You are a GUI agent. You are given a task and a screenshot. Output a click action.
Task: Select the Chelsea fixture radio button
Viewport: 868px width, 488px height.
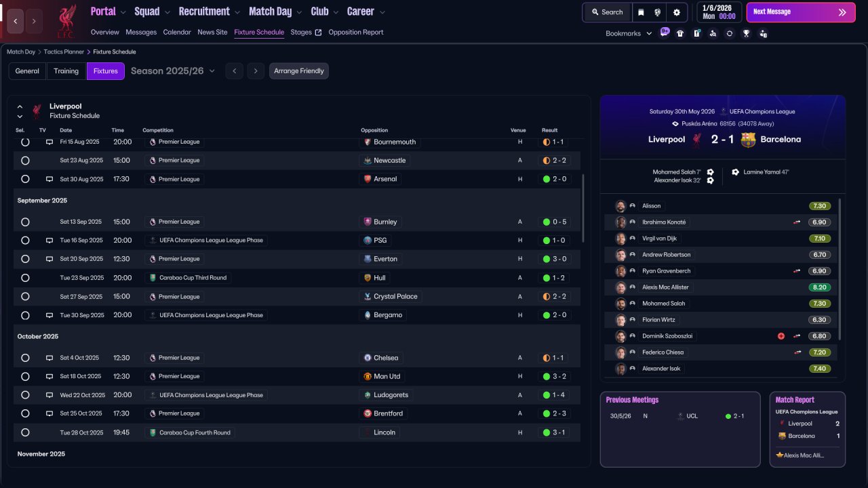pyautogui.click(x=25, y=358)
